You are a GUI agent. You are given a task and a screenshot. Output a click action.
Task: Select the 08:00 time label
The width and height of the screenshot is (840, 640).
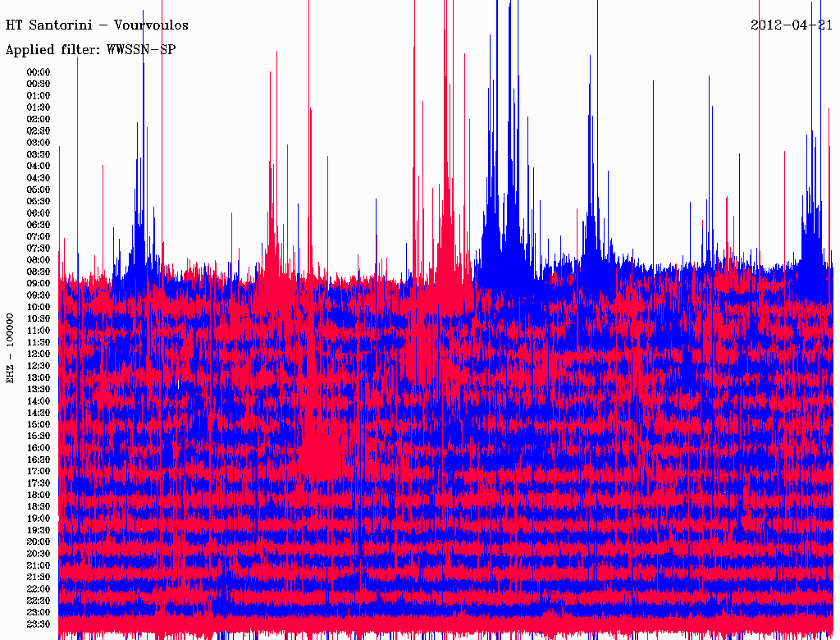coord(39,260)
